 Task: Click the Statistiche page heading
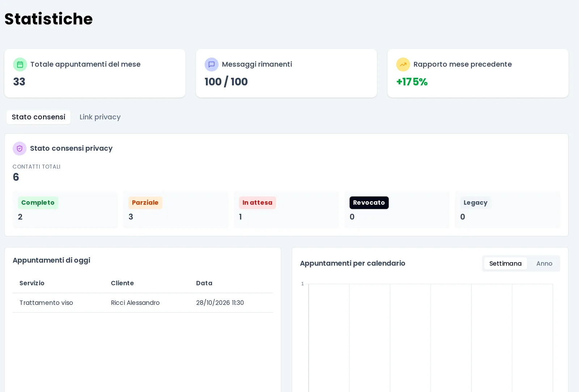tap(48, 19)
